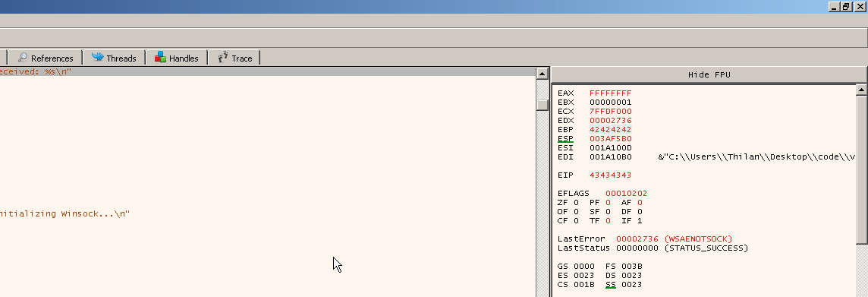Select ES segment value 0023
868x297 pixels.
584,276
